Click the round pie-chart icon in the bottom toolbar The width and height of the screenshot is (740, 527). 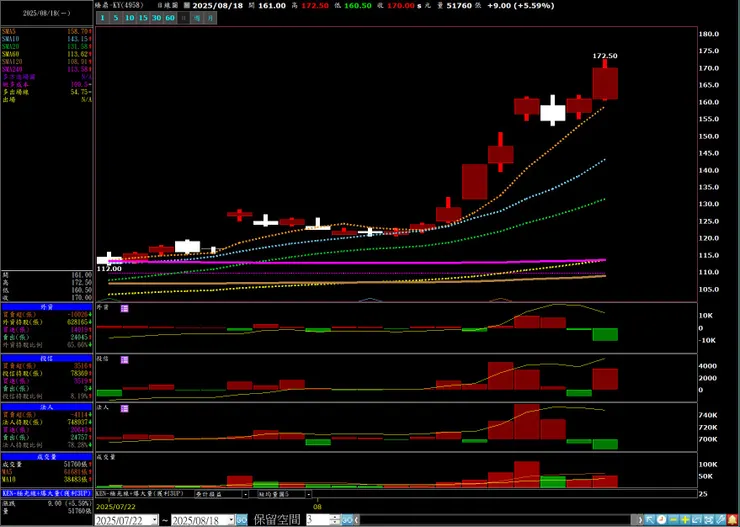pos(662,519)
